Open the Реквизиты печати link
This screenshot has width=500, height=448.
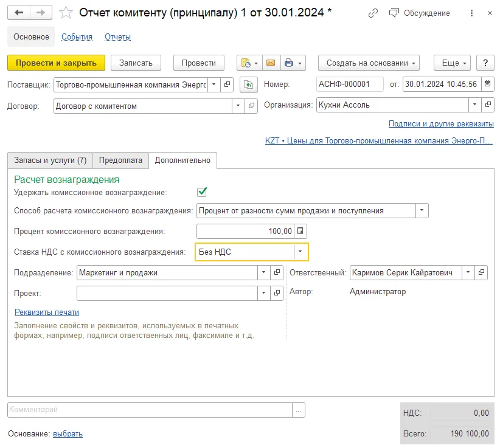click(x=47, y=312)
